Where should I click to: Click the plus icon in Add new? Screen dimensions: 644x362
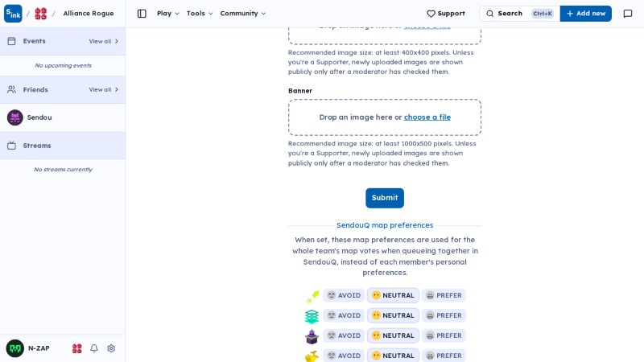click(x=570, y=14)
